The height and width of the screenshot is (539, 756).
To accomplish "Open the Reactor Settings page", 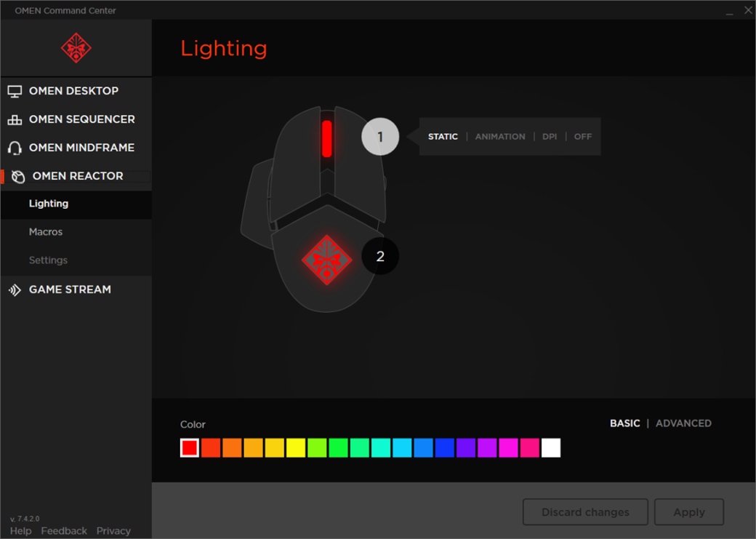I will (x=48, y=260).
